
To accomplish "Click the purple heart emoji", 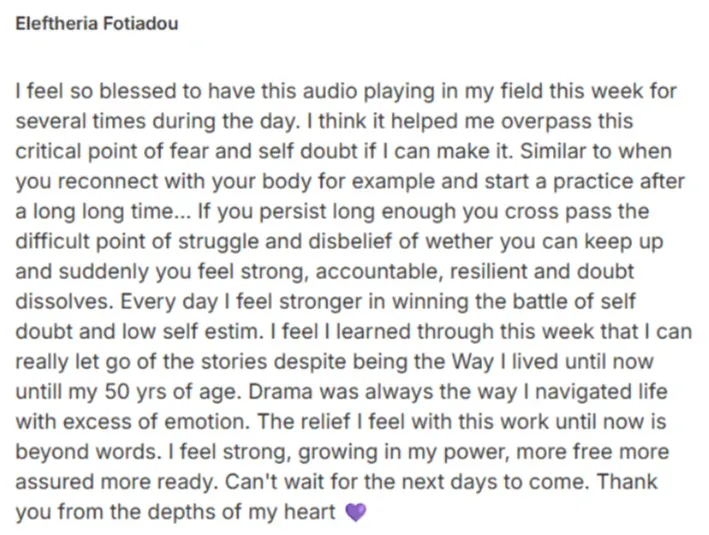I will click(x=355, y=511).
